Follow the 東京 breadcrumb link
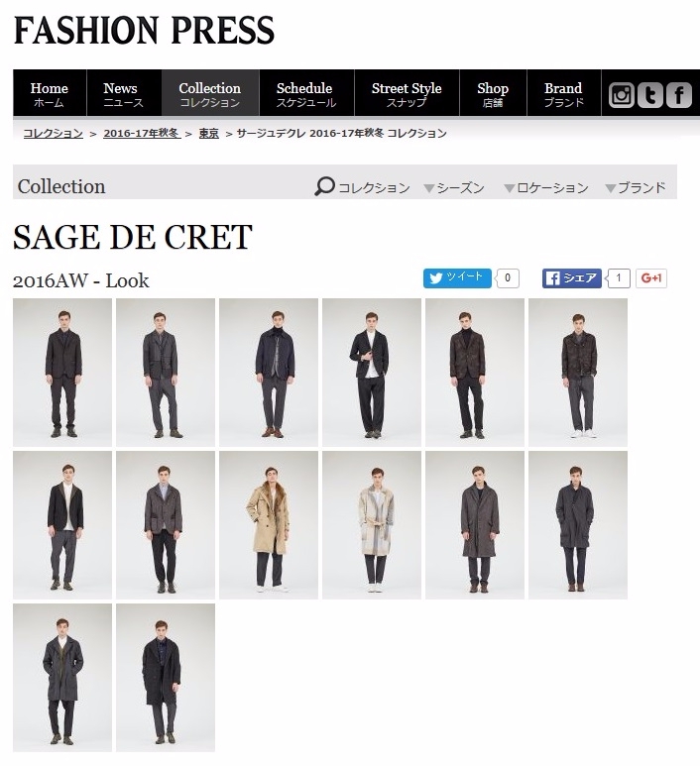The height and width of the screenshot is (766, 700). [209, 134]
